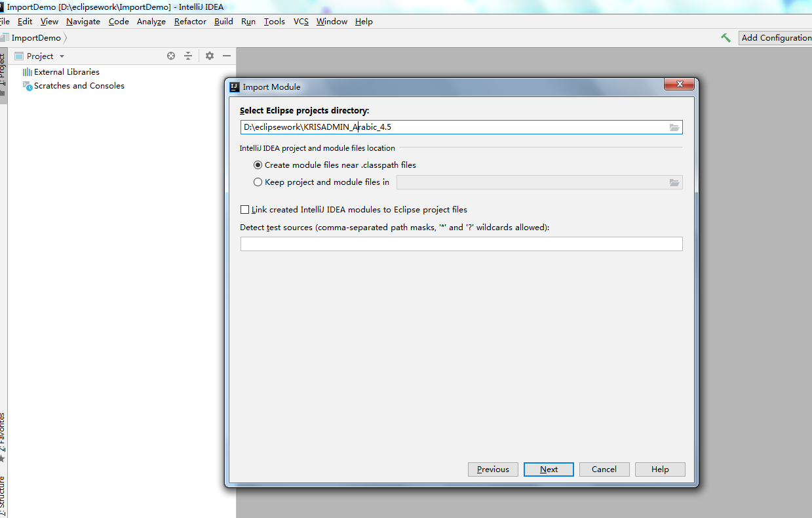This screenshot has width=812, height=518.
Task: Click the Build Project hammer icon
Action: tap(725, 38)
